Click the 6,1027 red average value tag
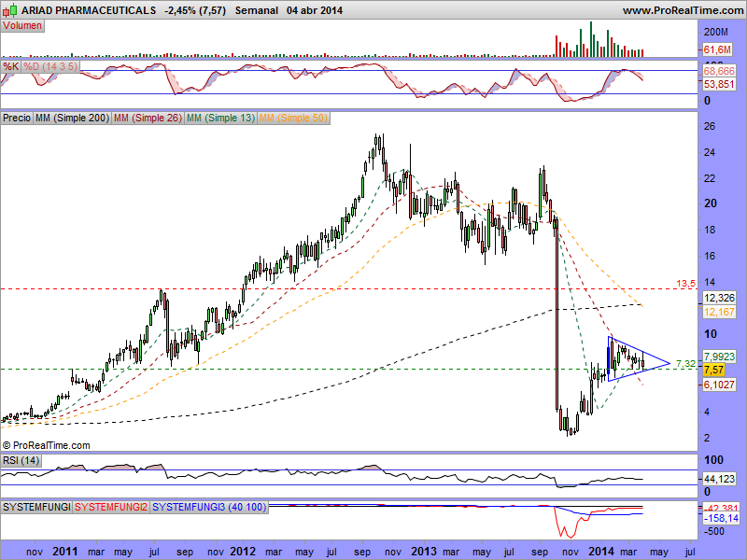This screenshot has width=747, height=560. pyautogui.click(x=719, y=385)
